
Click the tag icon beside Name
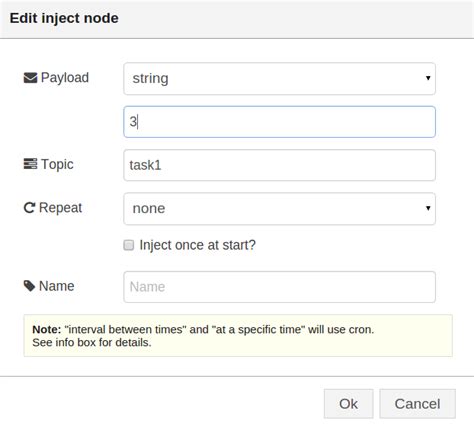pyautogui.click(x=29, y=286)
